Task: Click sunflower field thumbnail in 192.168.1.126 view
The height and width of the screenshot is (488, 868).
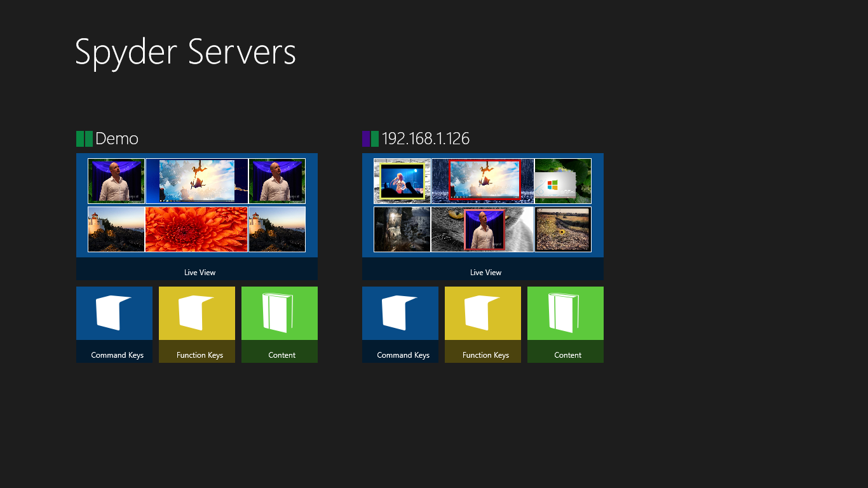Action: [563, 229]
